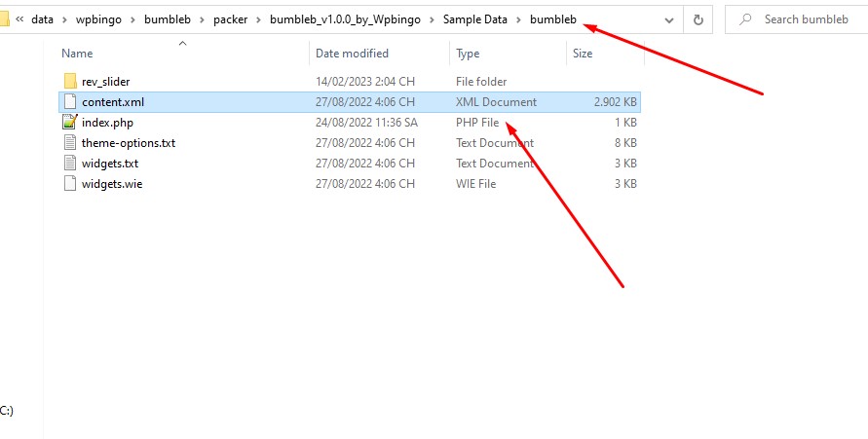The image size is (868, 439).
Task: Click the 24/08/2022 11:36 SA date cell
Action: pos(366,123)
